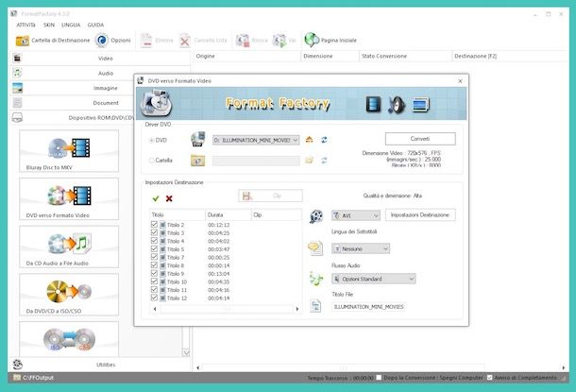Image resolution: width=576 pixels, height=392 pixels.
Task: Click the Durata column header
Action: [229, 215]
